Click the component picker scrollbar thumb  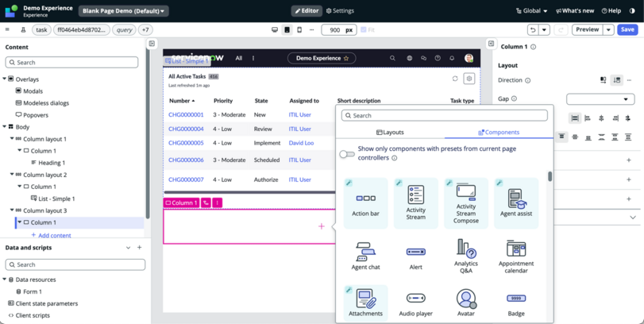[x=550, y=176]
